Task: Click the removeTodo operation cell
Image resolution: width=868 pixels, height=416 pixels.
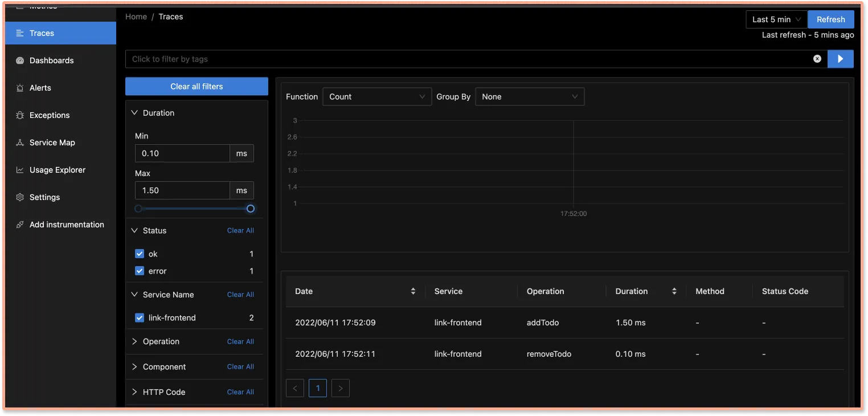Action: [549, 354]
